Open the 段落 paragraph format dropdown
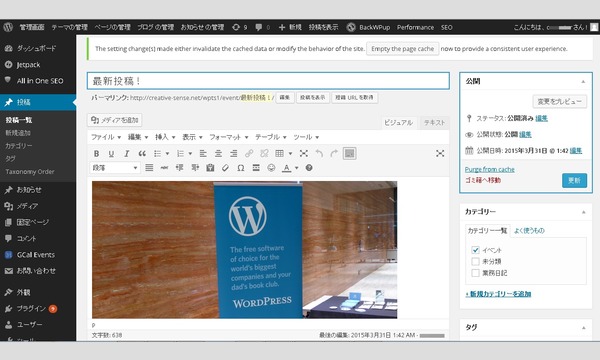 click(x=115, y=168)
